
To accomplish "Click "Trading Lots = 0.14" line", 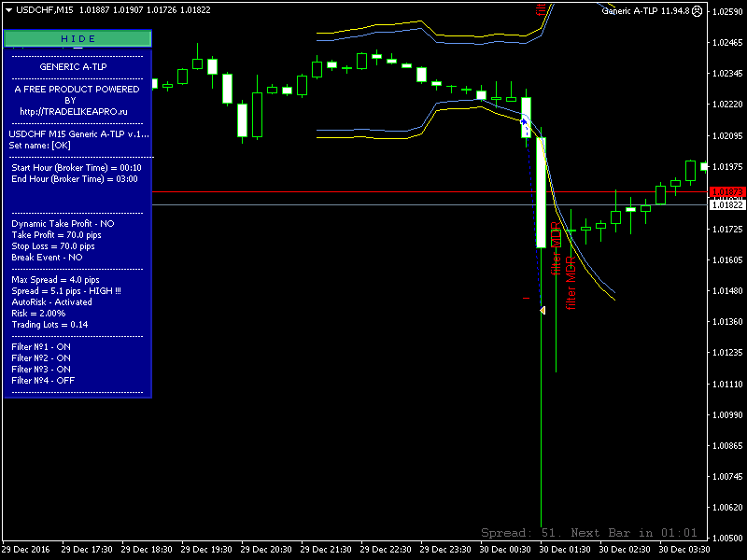I will coord(49,324).
